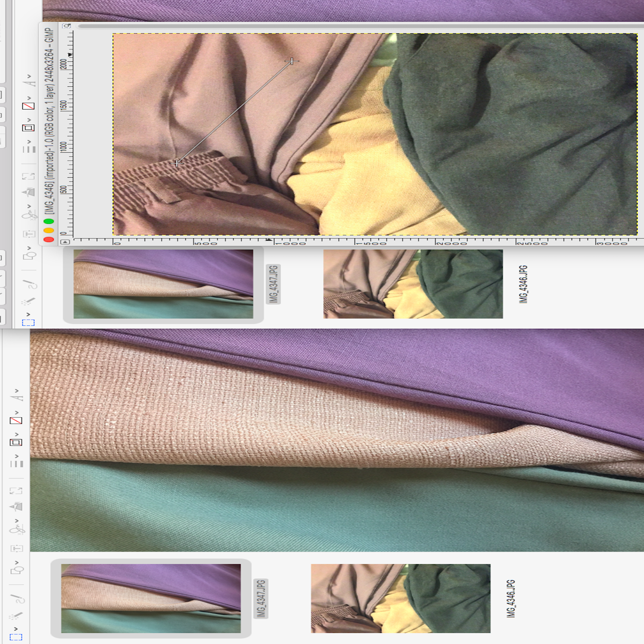The image size is (644, 644).
Task: Open Fill Color swatch in the lower markup toolbar
Action: [16, 420]
